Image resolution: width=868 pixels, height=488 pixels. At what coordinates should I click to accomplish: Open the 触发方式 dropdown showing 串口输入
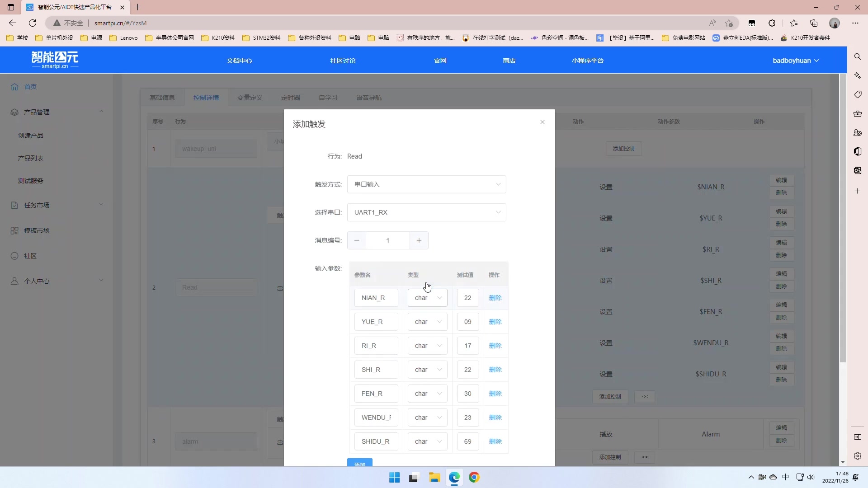point(426,184)
